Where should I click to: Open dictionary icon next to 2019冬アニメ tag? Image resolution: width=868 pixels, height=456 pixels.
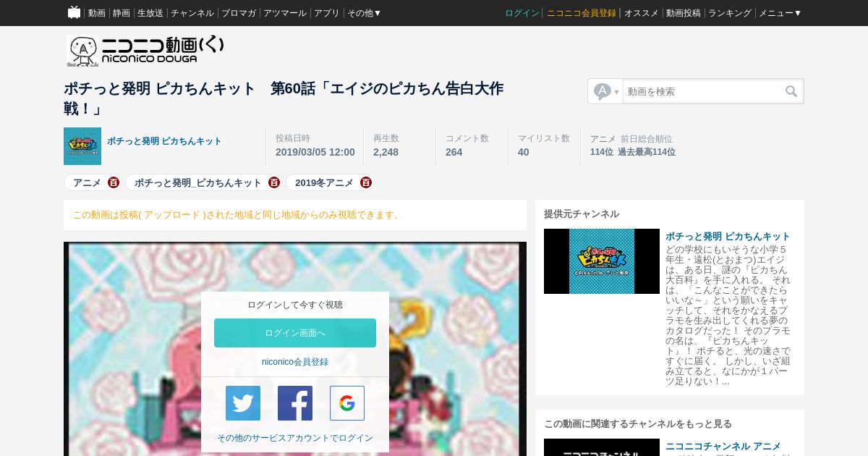click(366, 182)
